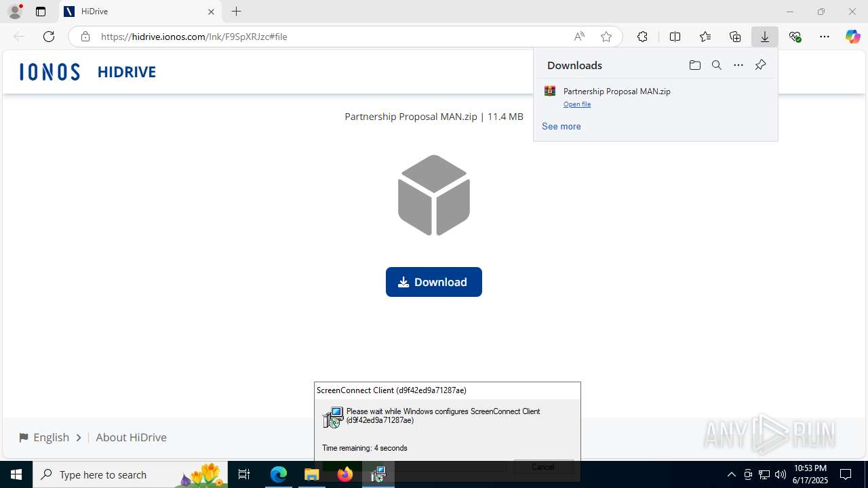The image size is (868, 488).
Task: View site information lock icon
Action: point(85,37)
